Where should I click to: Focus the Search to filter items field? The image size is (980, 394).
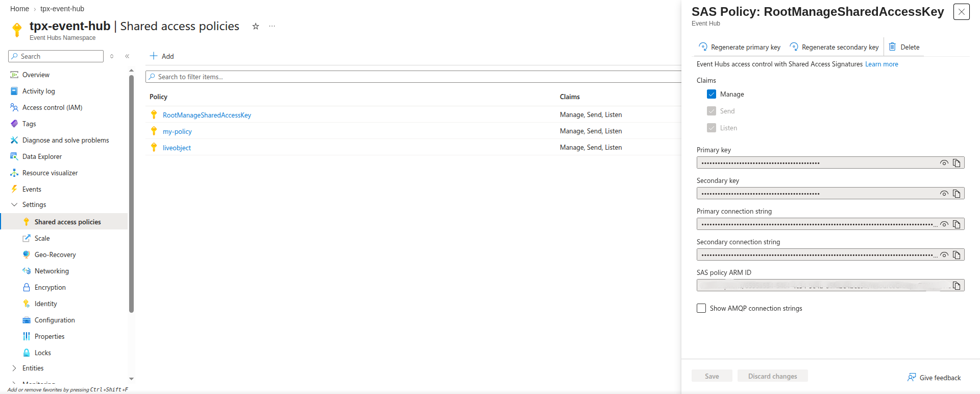413,77
